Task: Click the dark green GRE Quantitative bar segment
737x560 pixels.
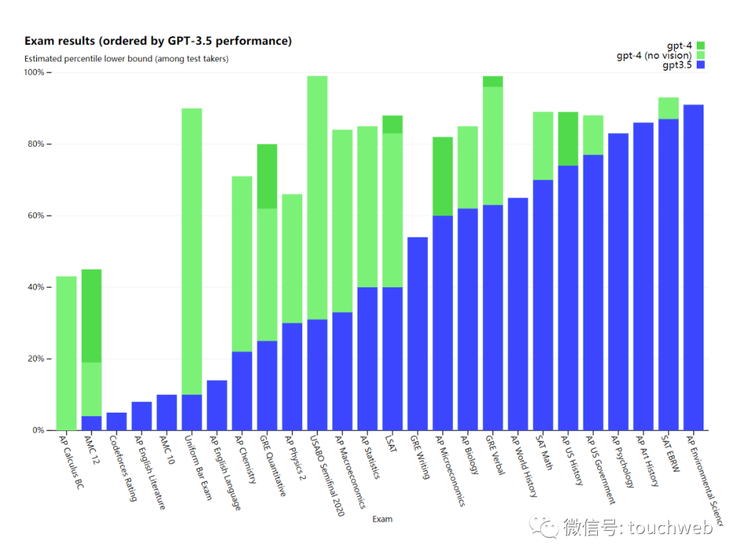Action: tap(267, 176)
